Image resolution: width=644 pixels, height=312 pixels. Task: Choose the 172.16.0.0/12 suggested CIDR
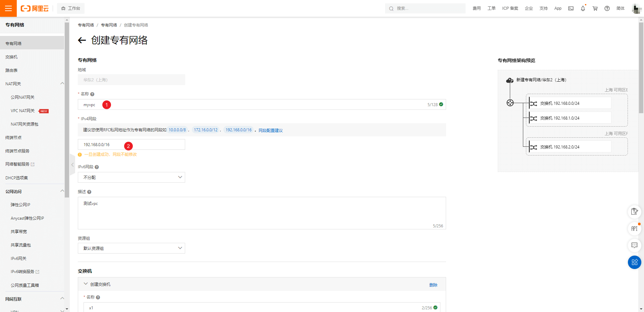pos(206,130)
